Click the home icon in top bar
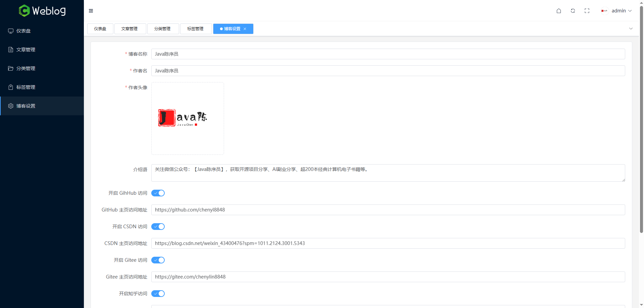 pyautogui.click(x=558, y=11)
